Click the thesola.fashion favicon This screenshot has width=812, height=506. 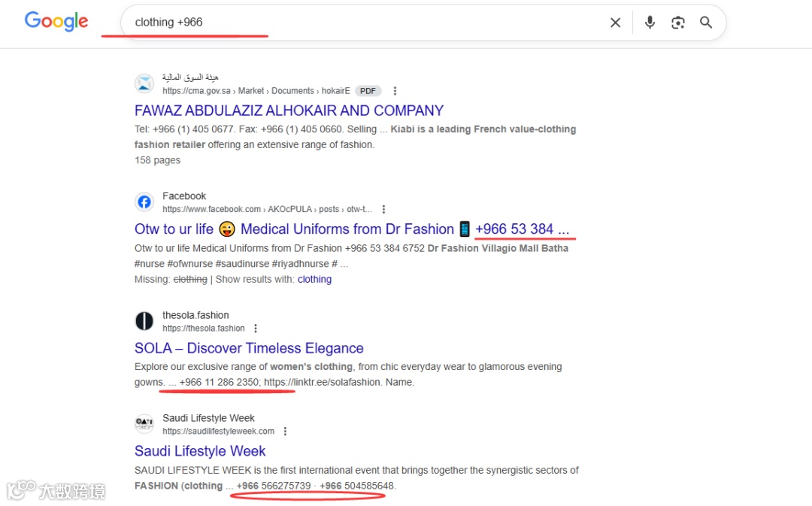[x=144, y=321]
